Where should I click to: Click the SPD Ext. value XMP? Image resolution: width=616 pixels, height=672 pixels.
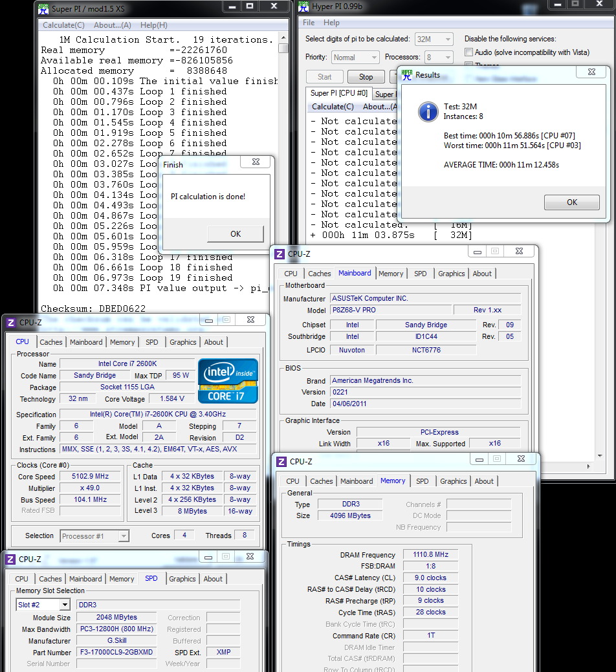pos(223,652)
